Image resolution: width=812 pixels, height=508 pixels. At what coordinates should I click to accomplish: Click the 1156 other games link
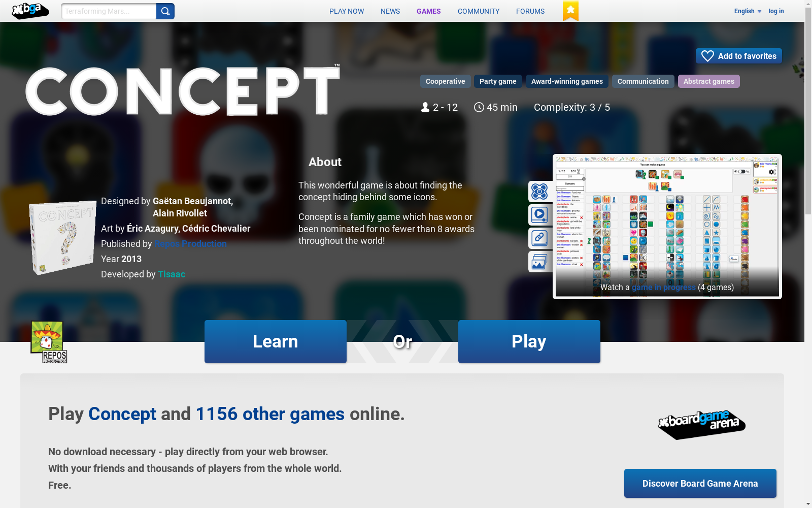point(270,414)
